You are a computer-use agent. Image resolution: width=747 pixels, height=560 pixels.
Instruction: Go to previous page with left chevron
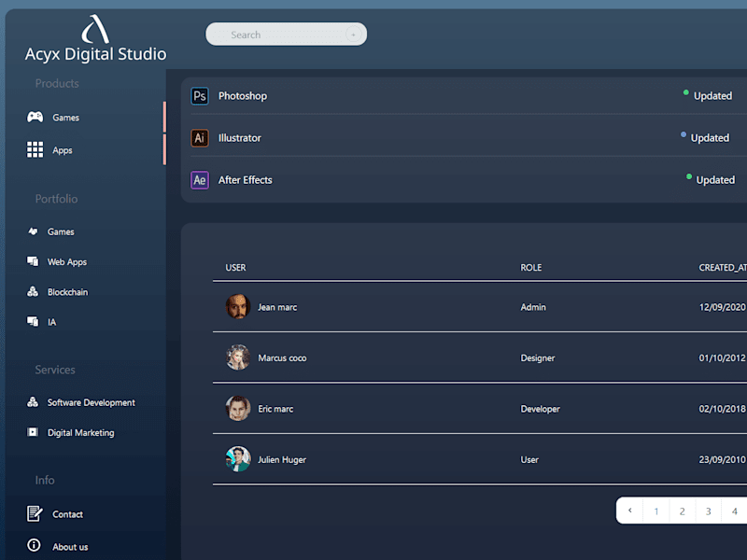[x=629, y=511]
